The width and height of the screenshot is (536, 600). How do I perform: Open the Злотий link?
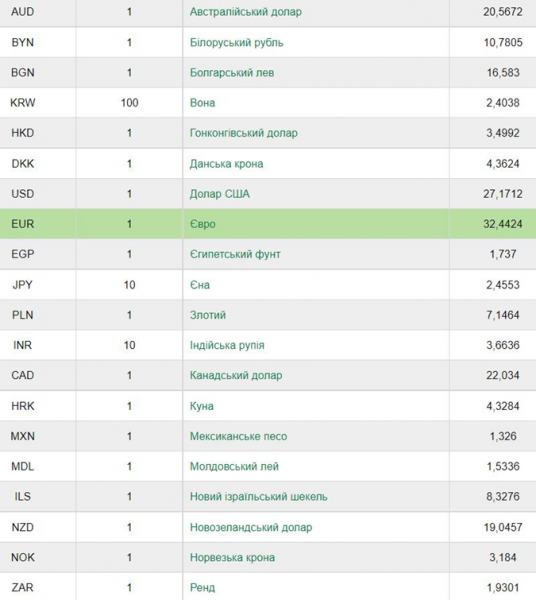pyautogui.click(x=208, y=315)
